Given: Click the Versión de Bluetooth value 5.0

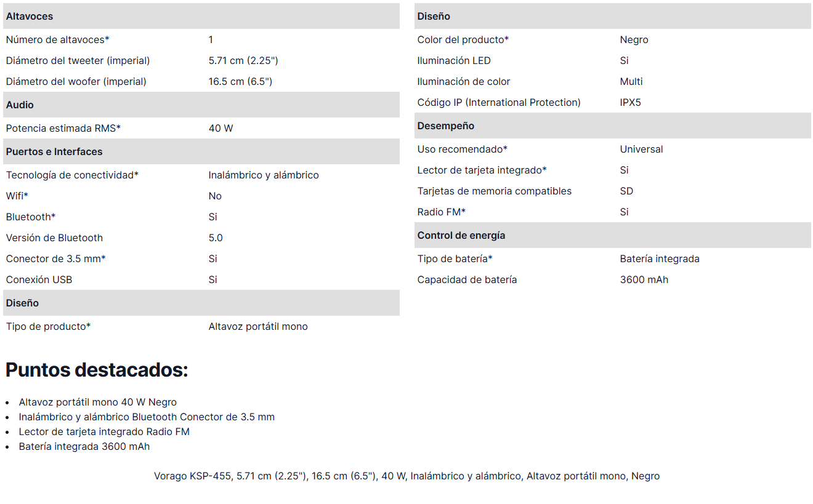Looking at the screenshot, I should (x=216, y=238).
